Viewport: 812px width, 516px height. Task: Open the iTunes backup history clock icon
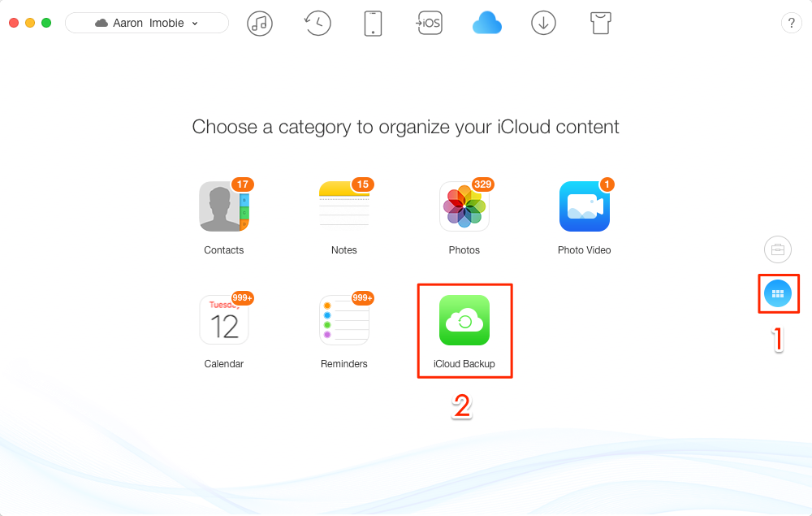click(317, 24)
